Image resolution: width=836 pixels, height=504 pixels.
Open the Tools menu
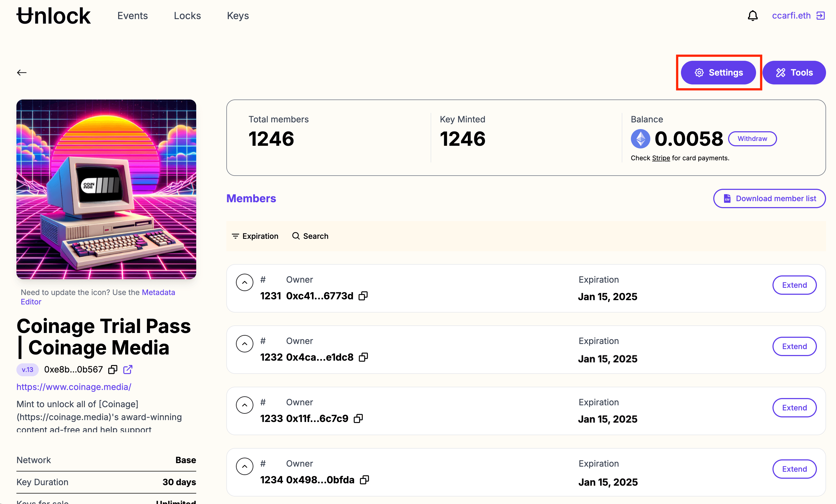pyautogui.click(x=794, y=73)
